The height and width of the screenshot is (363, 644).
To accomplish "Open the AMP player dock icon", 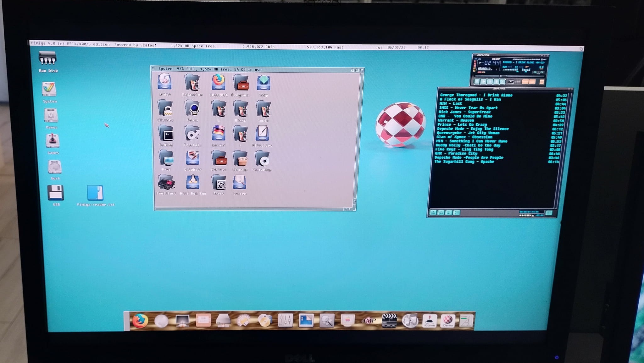I will click(x=369, y=321).
